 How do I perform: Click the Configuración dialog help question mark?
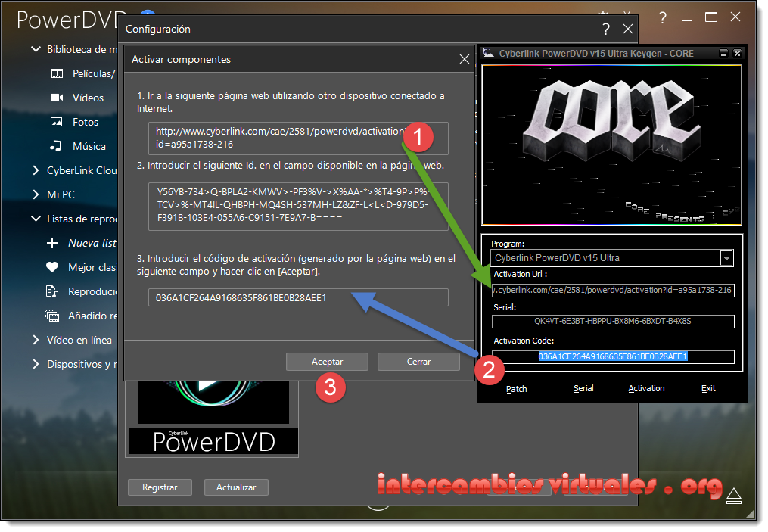coord(606,29)
